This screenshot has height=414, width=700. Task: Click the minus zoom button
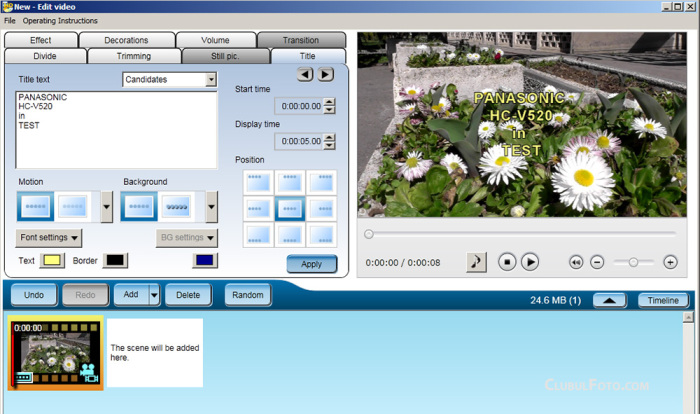[597, 262]
